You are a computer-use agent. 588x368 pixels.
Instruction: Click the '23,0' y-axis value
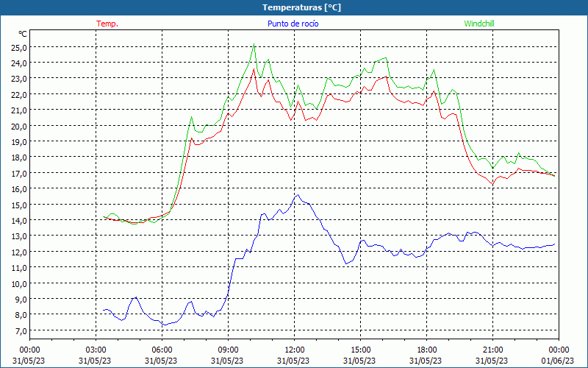(19, 79)
